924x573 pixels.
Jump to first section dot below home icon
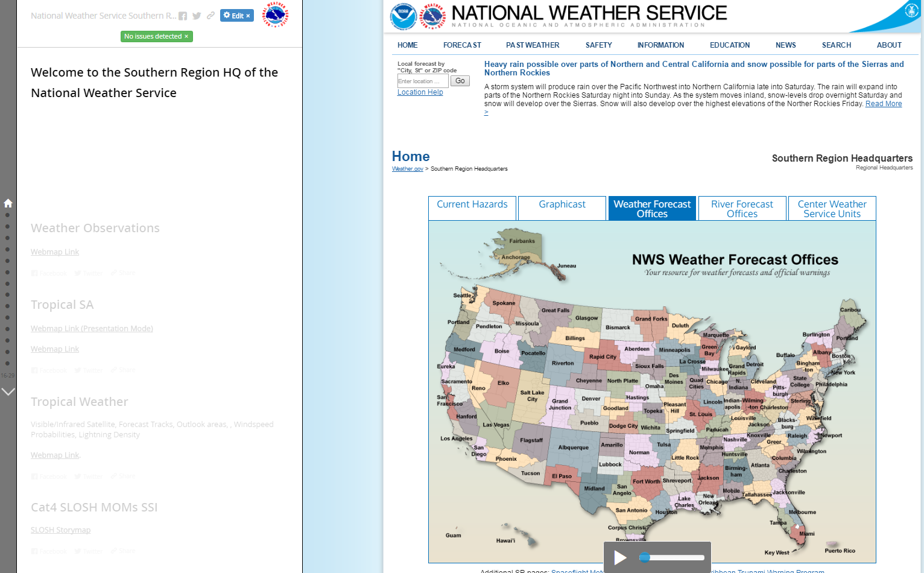[x=8, y=215]
